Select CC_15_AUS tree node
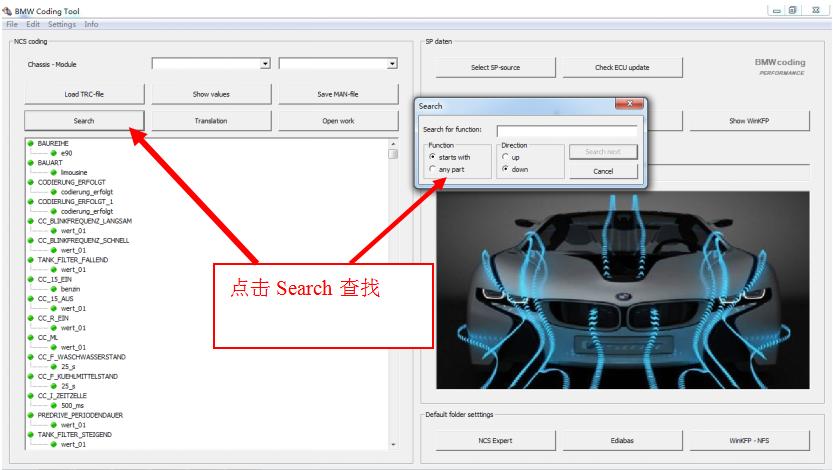The width and height of the screenshot is (833, 470). tap(56, 299)
